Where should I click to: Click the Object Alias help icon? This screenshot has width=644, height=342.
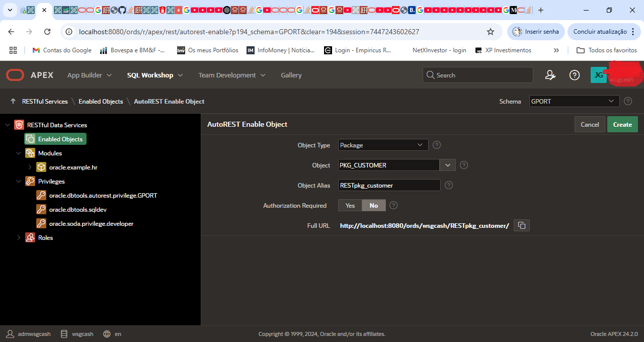(449, 185)
